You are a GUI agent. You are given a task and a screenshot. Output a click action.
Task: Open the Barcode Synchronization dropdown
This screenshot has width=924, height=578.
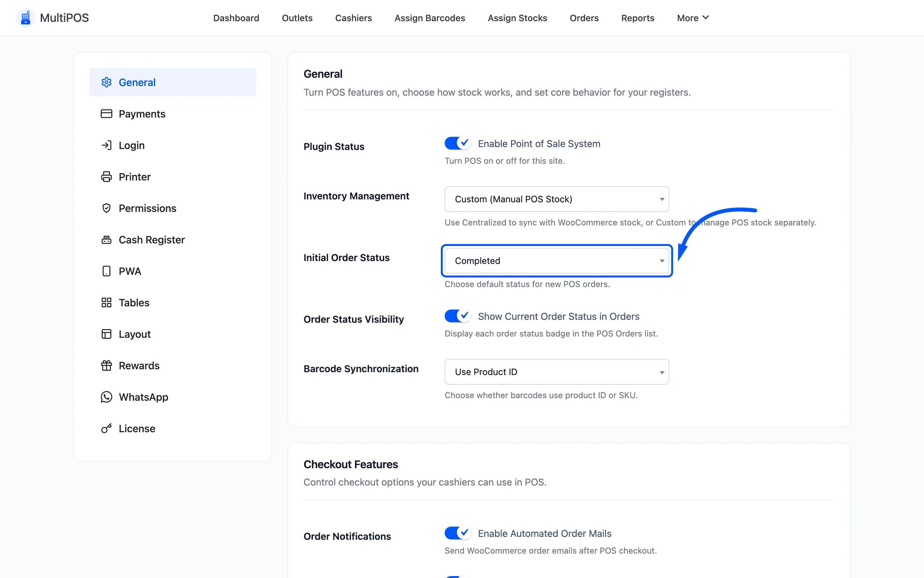pos(557,372)
